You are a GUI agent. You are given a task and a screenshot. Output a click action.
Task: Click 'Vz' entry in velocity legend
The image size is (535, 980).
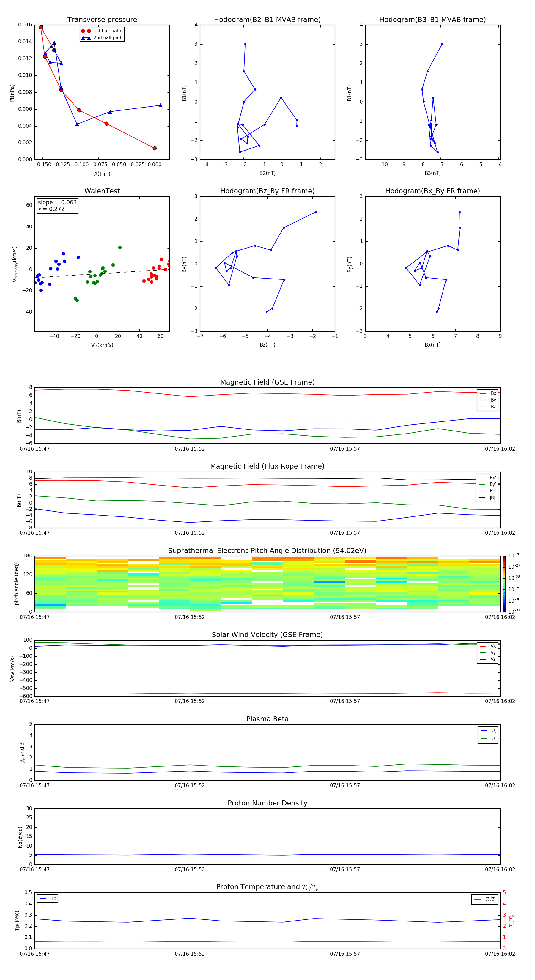click(488, 659)
